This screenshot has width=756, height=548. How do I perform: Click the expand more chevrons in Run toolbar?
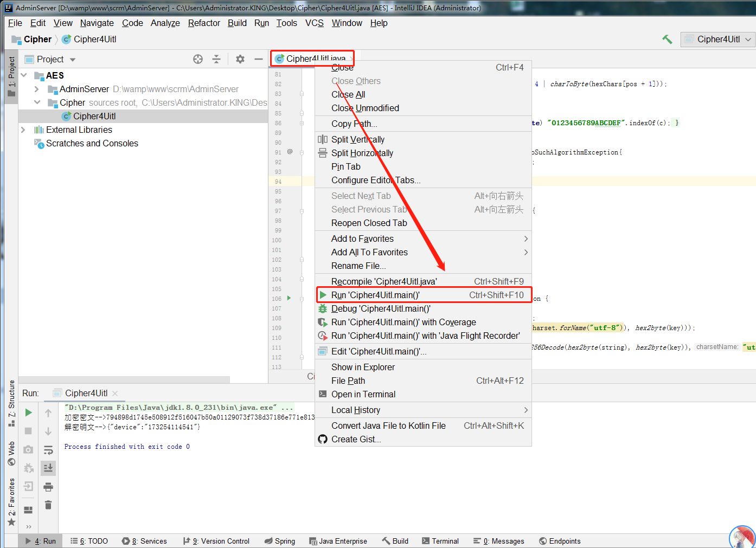pos(28,526)
